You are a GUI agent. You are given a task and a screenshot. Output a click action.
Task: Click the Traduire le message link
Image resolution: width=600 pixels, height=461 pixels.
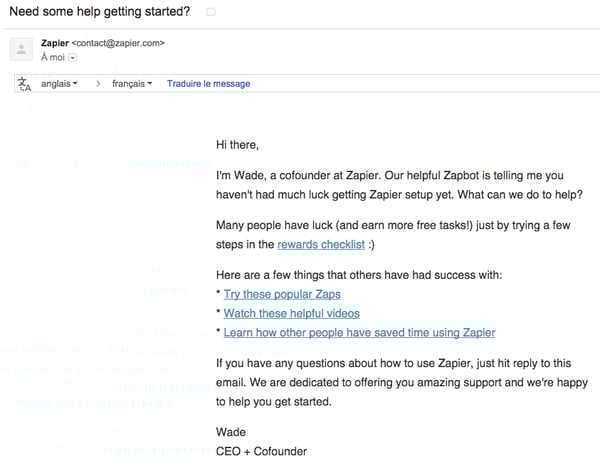209,83
